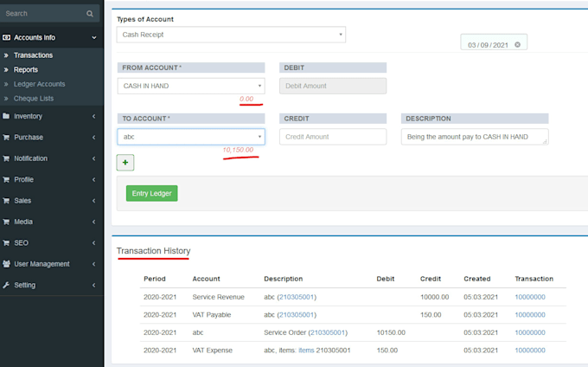Click the date field 03/09/2021
Viewport: 588px width, 367px height.
tap(494, 42)
